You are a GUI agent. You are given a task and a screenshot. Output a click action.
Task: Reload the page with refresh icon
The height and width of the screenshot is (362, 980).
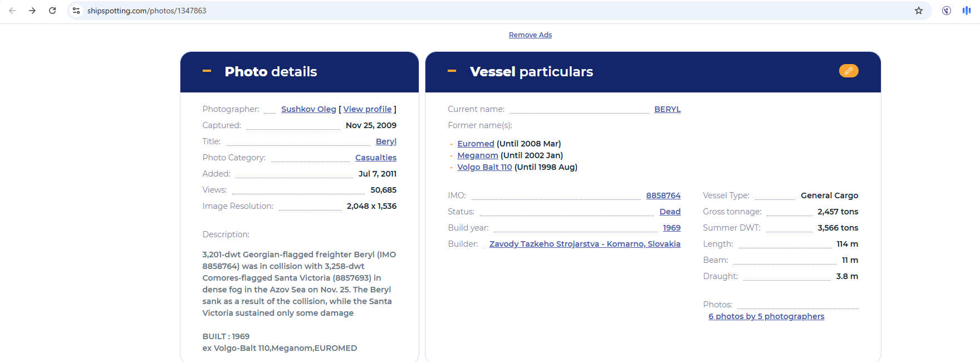(52, 11)
